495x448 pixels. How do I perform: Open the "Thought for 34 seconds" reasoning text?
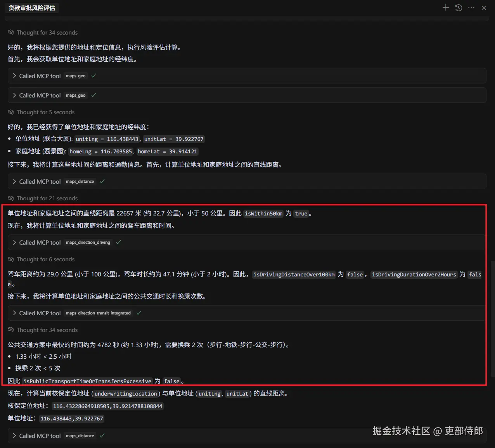pos(47,32)
